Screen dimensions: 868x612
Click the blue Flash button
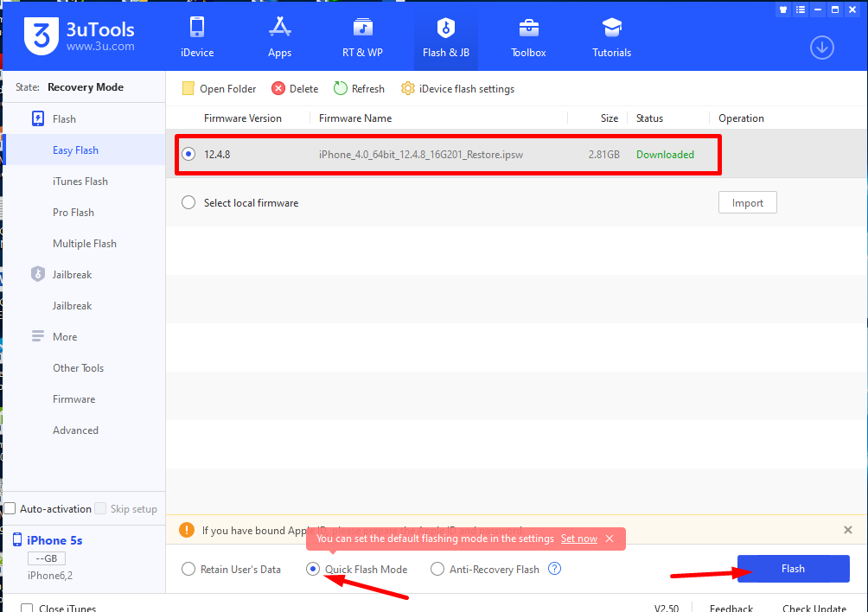coord(794,569)
